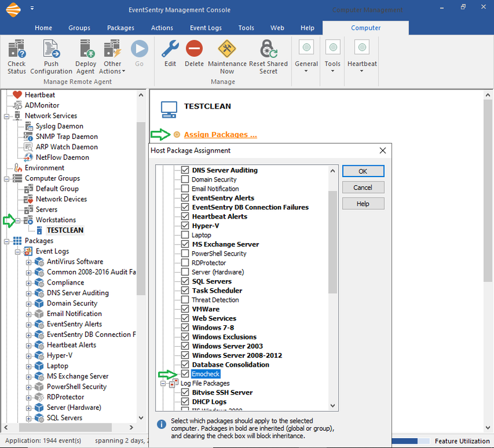Screen dimensions: 494x448
Task: Select the Syslog Daemon icon
Action: tap(28, 127)
